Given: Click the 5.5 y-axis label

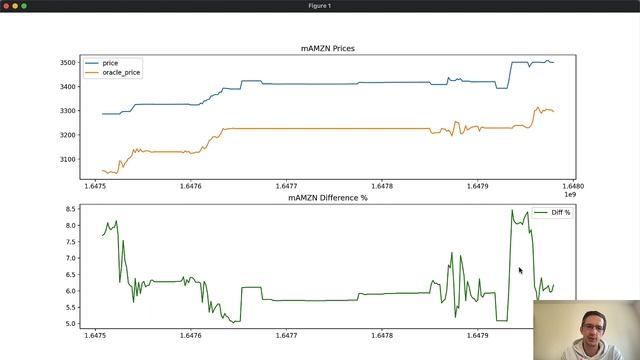Looking at the screenshot, I should click(x=71, y=307).
